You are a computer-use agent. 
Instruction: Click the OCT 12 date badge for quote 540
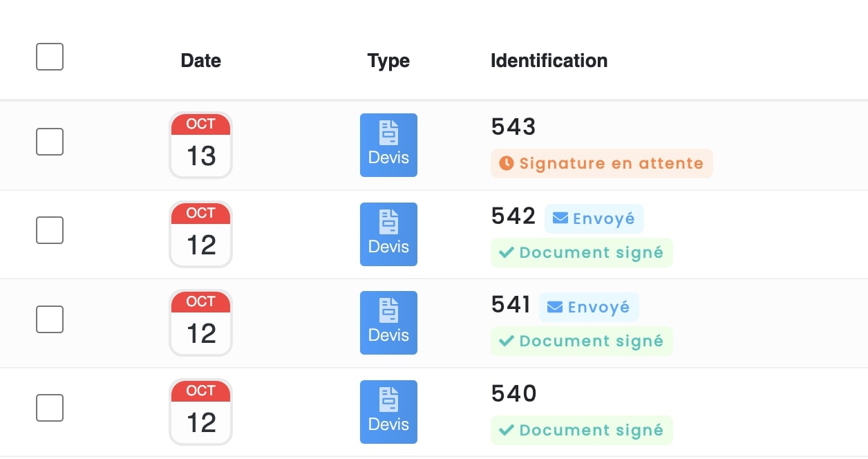(x=200, y=411)
